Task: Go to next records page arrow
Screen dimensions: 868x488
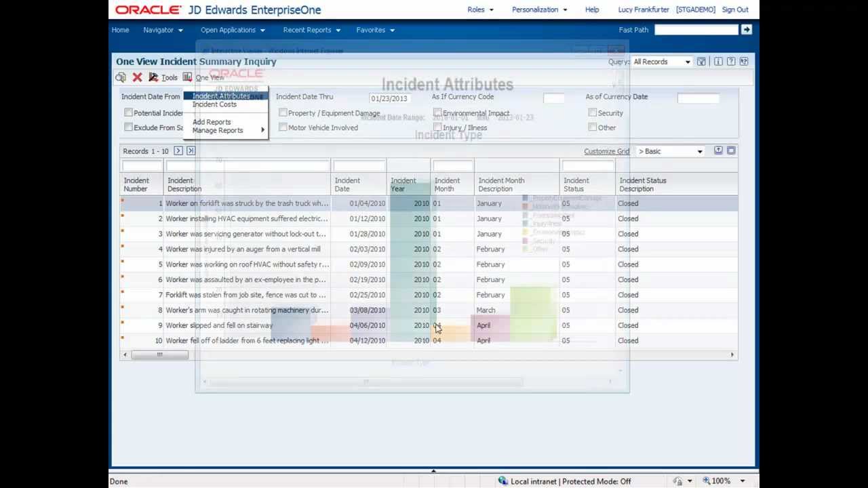Action: 178,151
